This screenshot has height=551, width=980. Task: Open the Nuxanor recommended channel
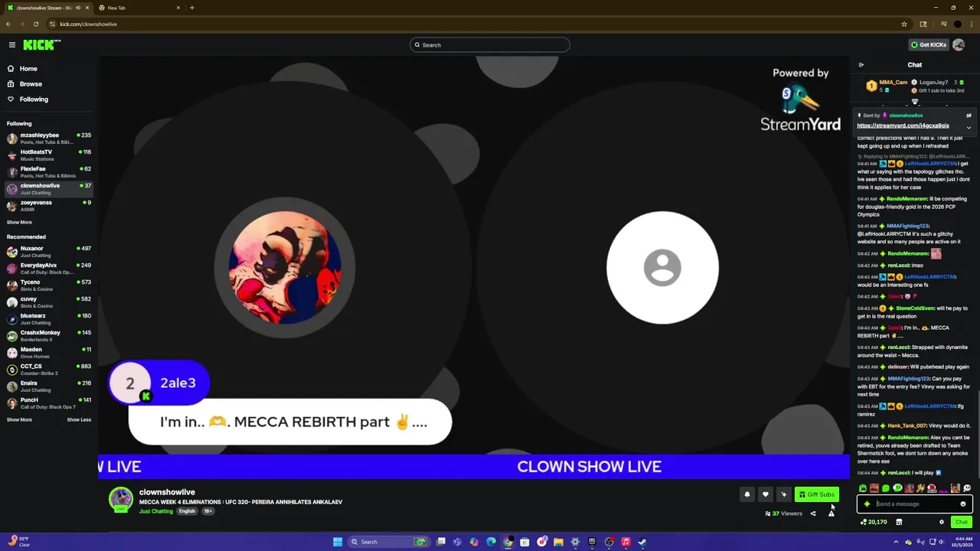tap(49, 252)
